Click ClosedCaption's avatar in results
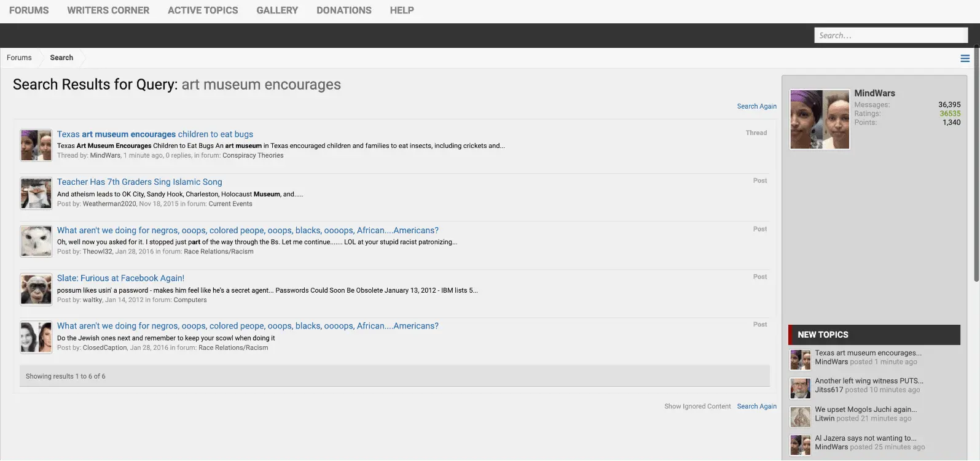This screenshot has height=461, width=980. [36, 337]
